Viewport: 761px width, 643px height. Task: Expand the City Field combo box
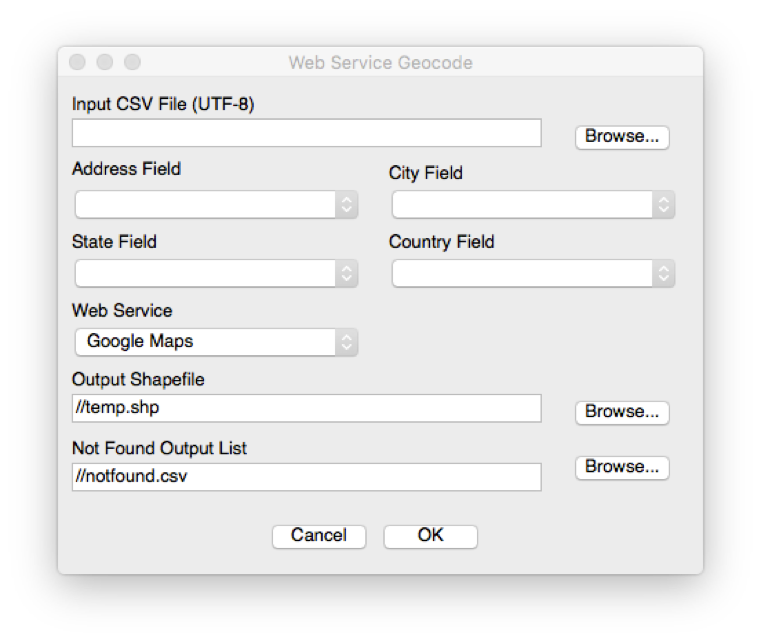click(533, 205)
